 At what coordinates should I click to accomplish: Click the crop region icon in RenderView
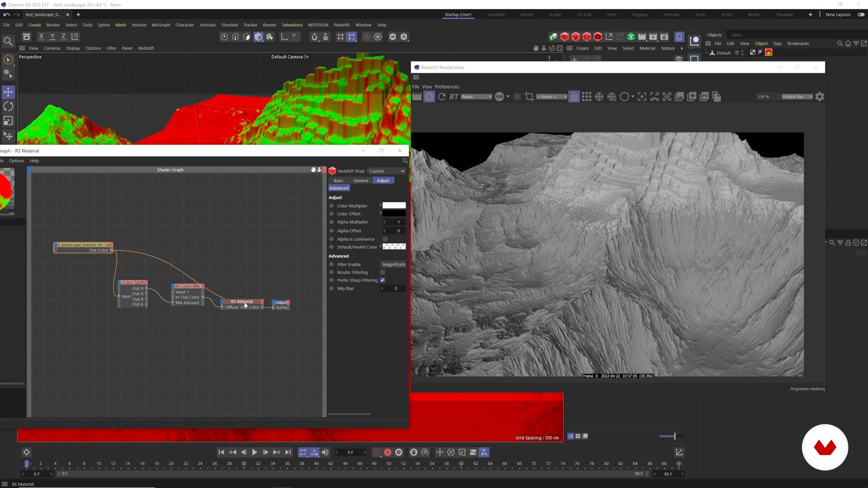point(529,97)
